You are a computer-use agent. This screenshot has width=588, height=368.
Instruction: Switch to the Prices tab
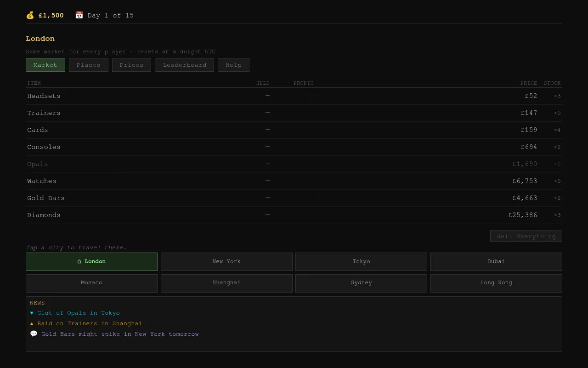(x=131, y=65)
